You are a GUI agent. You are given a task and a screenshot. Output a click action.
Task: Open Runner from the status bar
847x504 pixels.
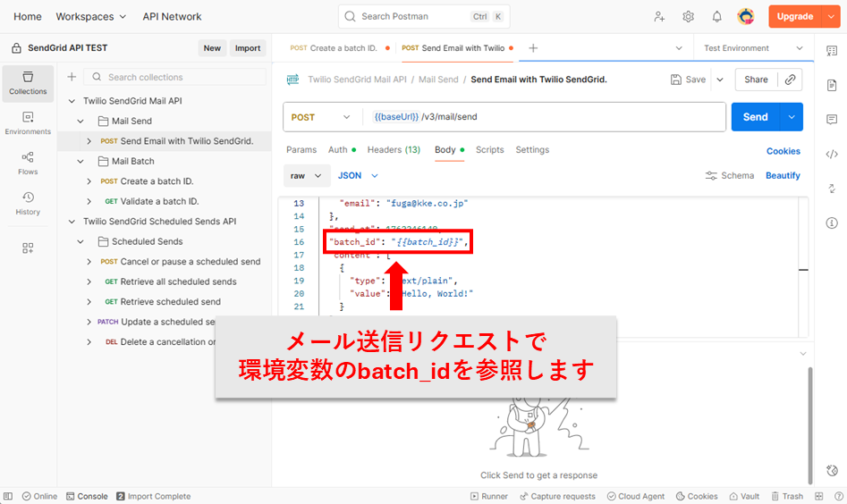[x=489, y=496]
